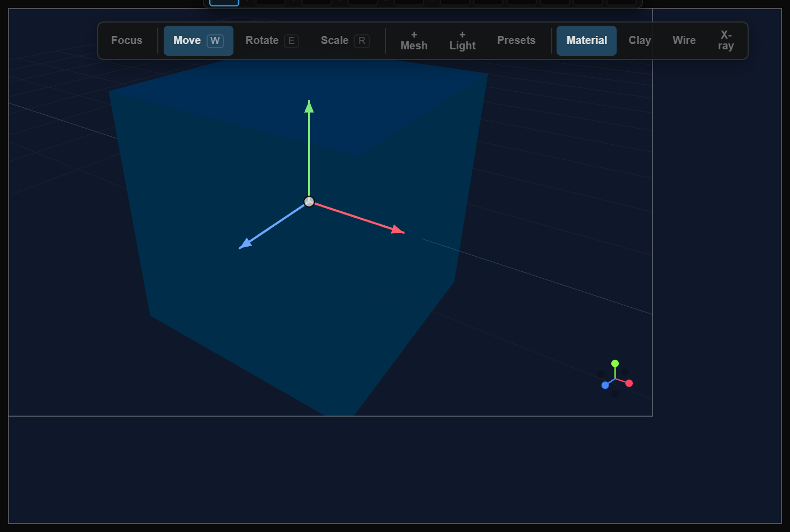The height and width of the screenshot is (532, 790).
Task: Open the Presets menu
Action: pos(516,41)
